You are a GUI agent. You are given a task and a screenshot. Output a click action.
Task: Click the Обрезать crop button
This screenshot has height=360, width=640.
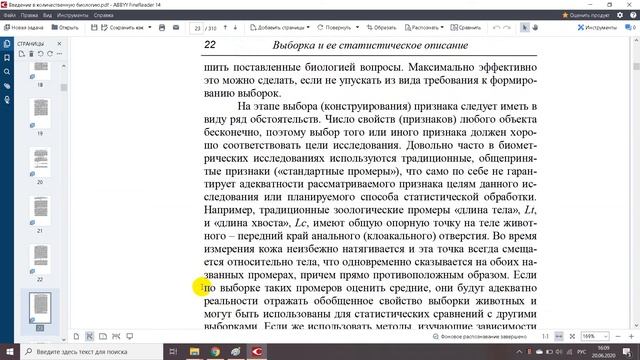point(381,27)
